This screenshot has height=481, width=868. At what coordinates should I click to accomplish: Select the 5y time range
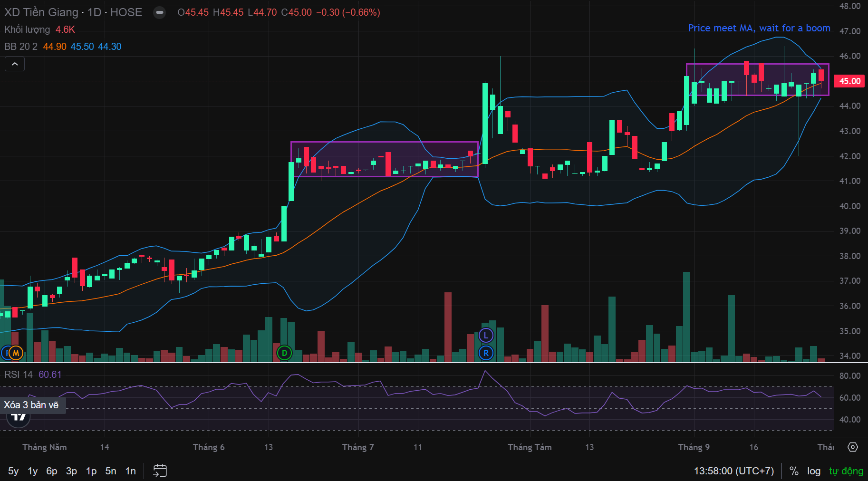tap(13, 471)
